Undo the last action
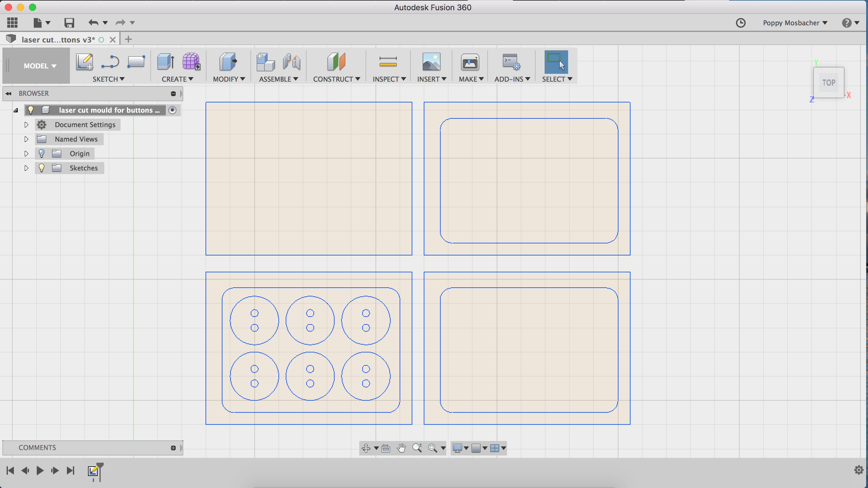Image resolution: width=868 pixels, height=488 pixels. (93, 22)
